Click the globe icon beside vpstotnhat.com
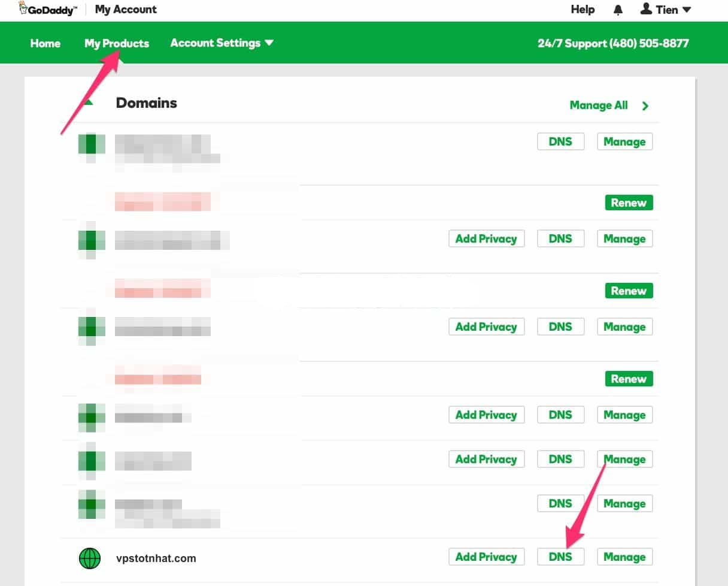 tap(89, 558)
